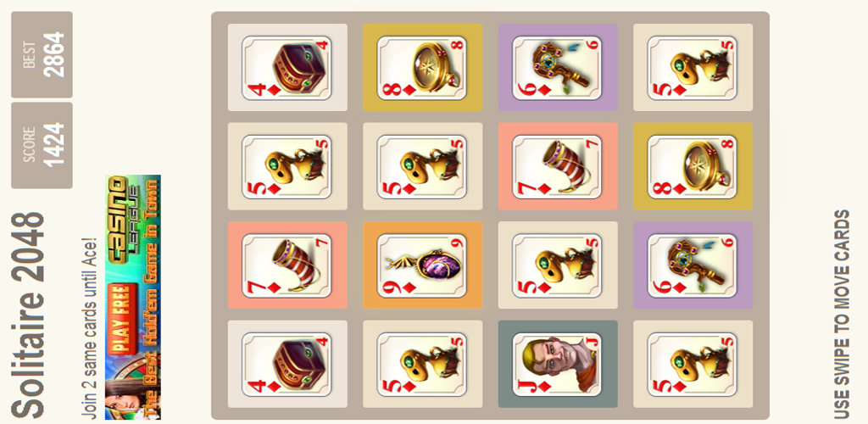
Task: Click the BEST 2864 score box
Action: click(42, 55)
